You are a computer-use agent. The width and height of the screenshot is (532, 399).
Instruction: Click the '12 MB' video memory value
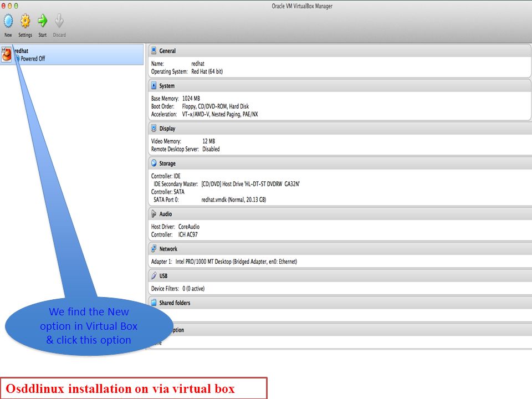coord(209,141)
